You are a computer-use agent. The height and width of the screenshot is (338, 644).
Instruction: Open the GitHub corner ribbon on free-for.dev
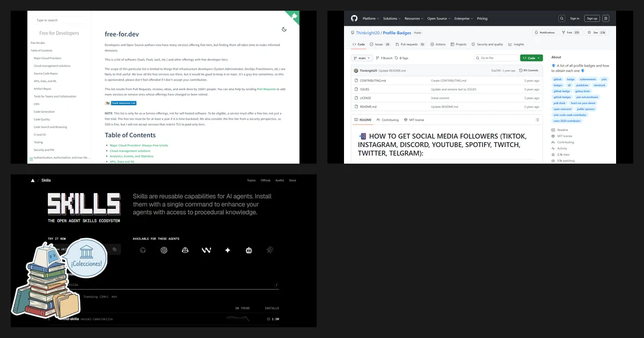click(x=293, y=17)
